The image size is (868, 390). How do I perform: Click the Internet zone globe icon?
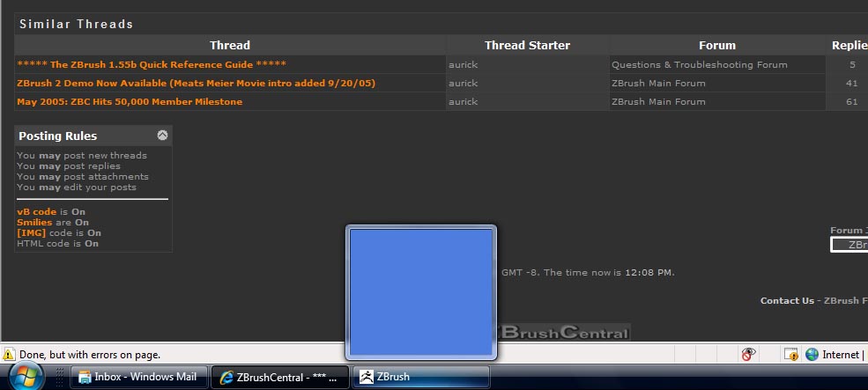pos(812,355)
